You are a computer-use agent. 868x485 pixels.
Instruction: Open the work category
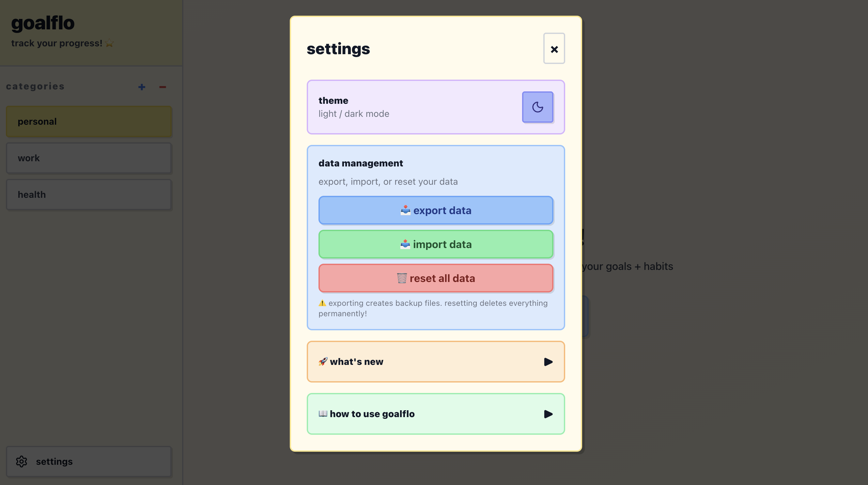coord(88,158)
